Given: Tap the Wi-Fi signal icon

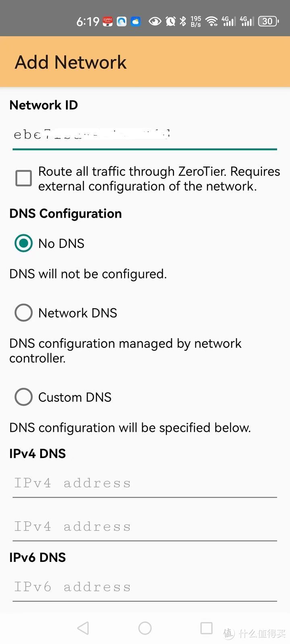Looking at the screenshot, I should (x=212, y=21).
